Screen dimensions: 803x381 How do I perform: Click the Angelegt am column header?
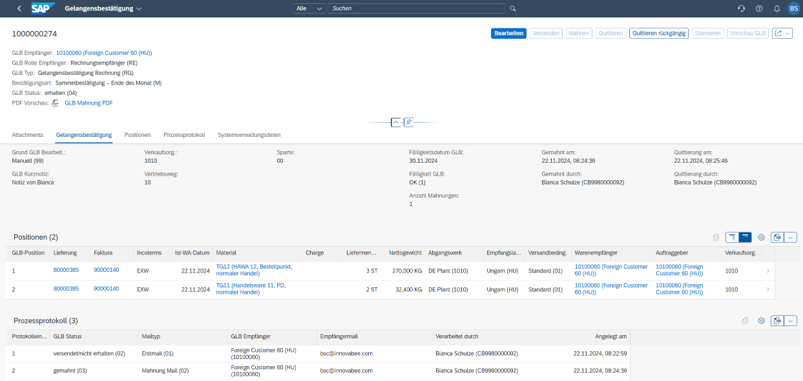click(584, 336)
